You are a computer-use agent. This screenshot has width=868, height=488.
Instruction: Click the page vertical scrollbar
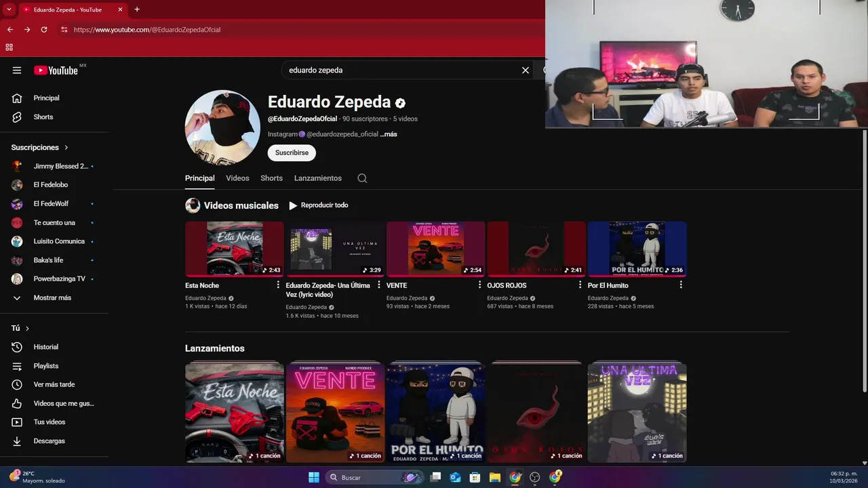coord(864,260)
